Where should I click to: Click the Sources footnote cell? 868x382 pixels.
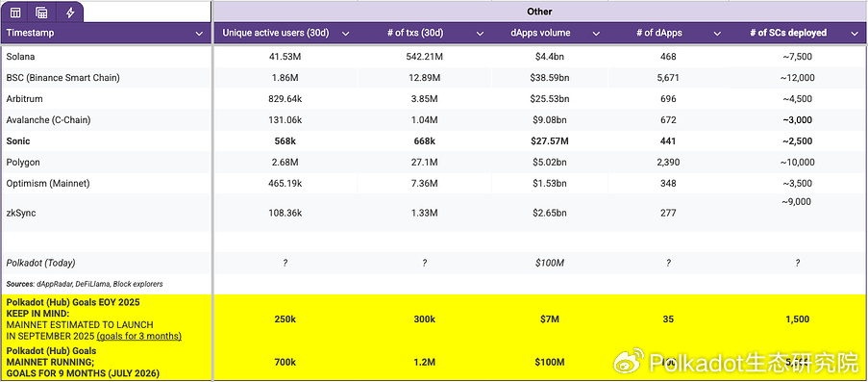(85, 284)
